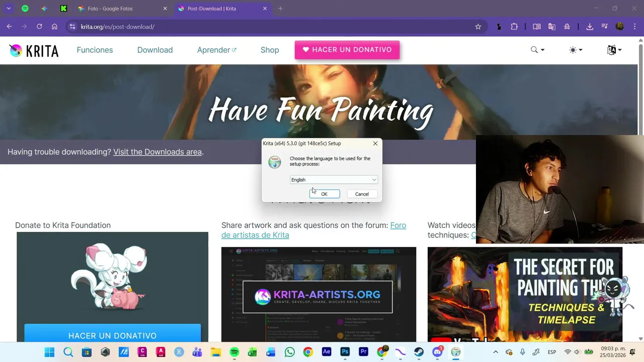The image size is (644, 362).
Task: Reload the current page
Action: tap(39, 27)
